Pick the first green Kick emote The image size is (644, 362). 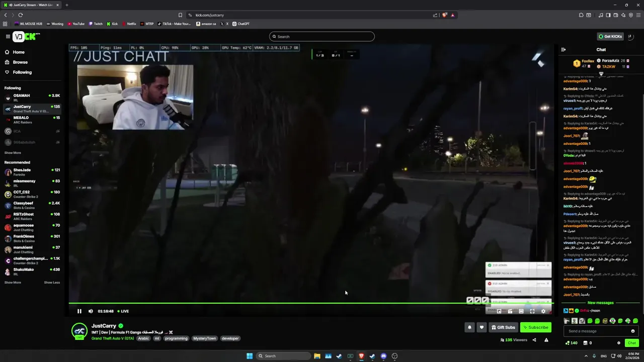coord(590,321)
